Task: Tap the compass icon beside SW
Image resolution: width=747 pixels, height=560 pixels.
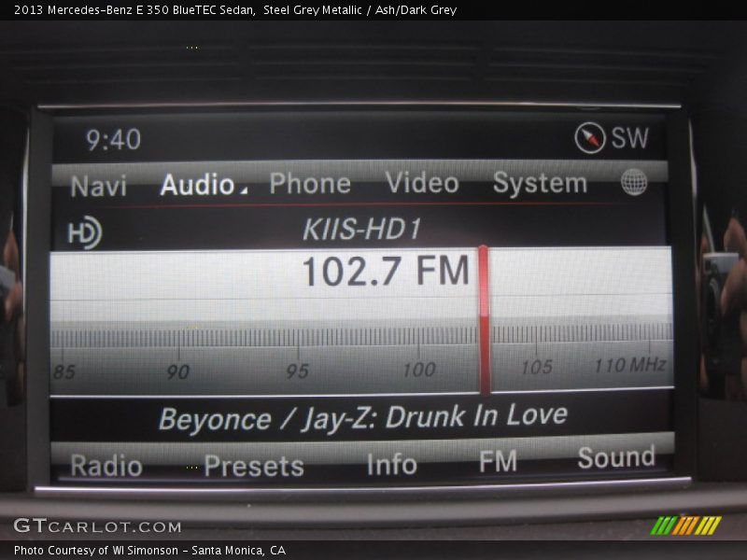Action: click(x=590, y=138)
